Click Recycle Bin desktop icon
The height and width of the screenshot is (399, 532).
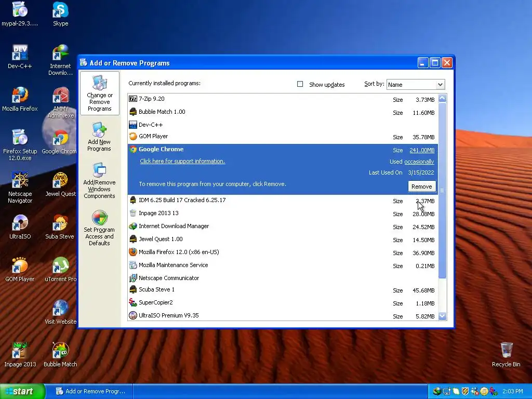pyautogui.click(x=506, y=354)
